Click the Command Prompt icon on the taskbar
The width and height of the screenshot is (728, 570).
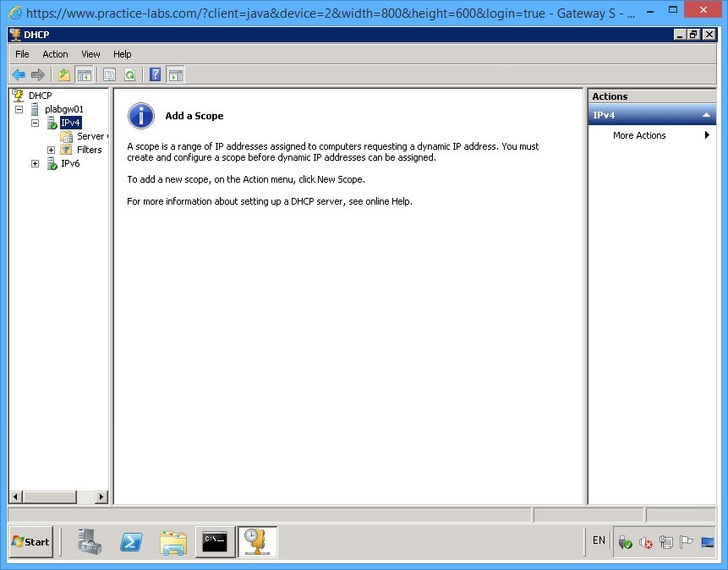click(215, 542)
